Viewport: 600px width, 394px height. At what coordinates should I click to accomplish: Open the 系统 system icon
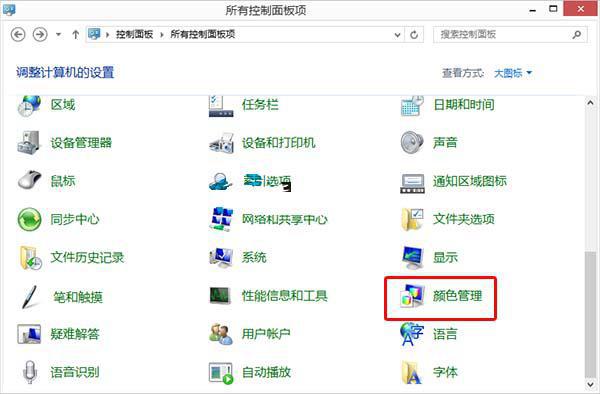(221, 257)
